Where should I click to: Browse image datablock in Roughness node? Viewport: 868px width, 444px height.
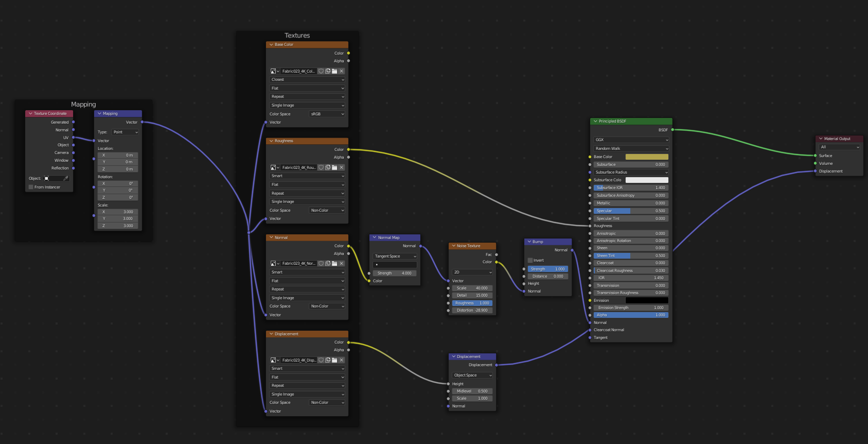275,167
